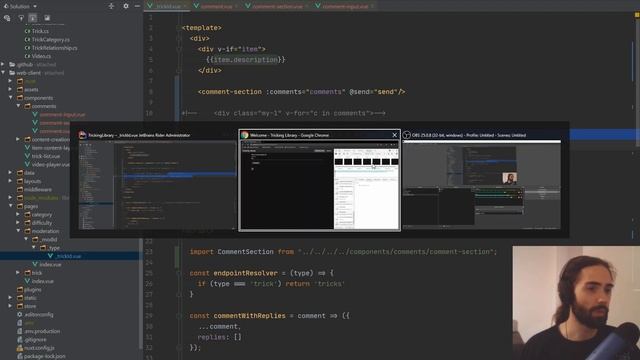
Task: Open Solution panel settings gear
Action: (126, 6)
